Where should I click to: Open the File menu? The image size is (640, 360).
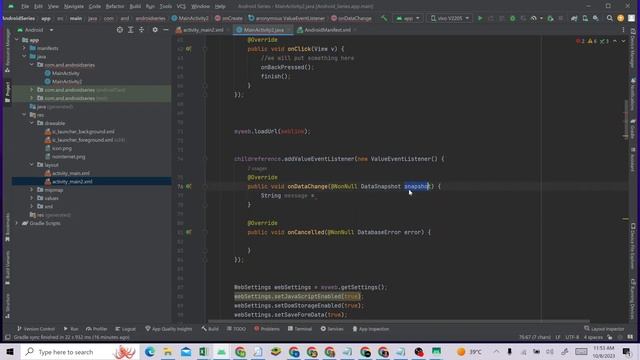[25, 7]
